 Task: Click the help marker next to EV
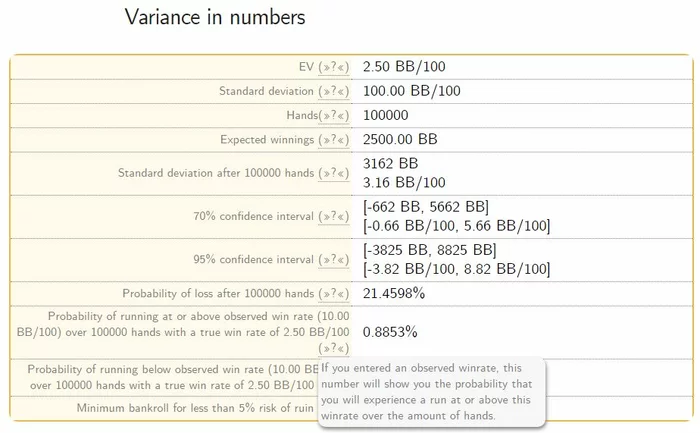pos(333,67)
